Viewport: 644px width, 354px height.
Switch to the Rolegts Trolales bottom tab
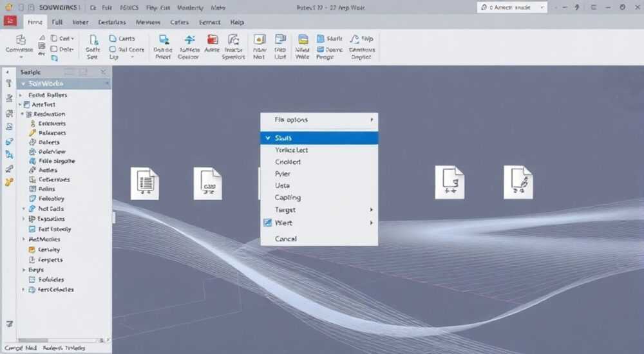tap(64, 348)
